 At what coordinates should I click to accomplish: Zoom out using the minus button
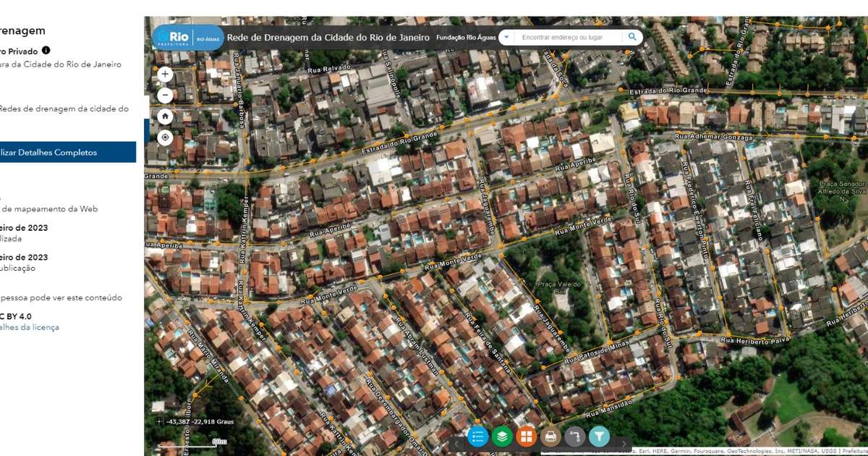click(x=165, y=94)
